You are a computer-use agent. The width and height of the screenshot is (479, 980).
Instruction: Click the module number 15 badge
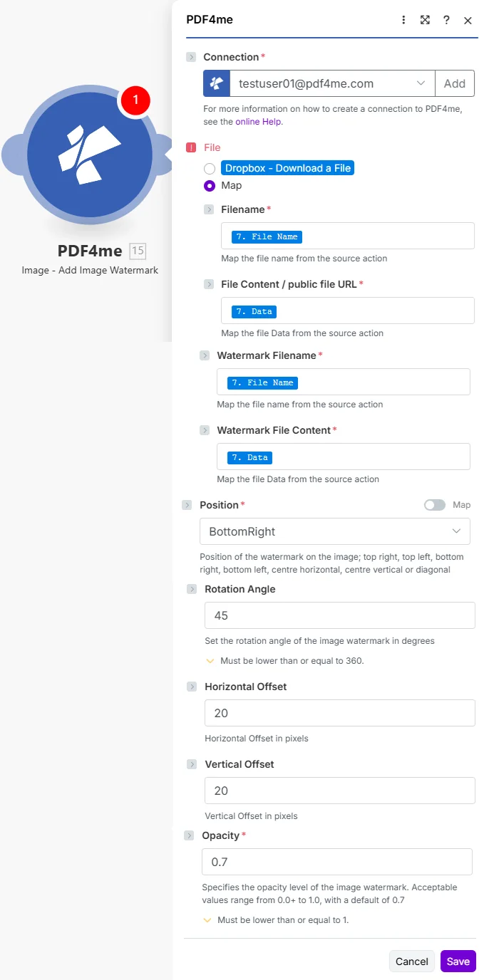(138, 251)
